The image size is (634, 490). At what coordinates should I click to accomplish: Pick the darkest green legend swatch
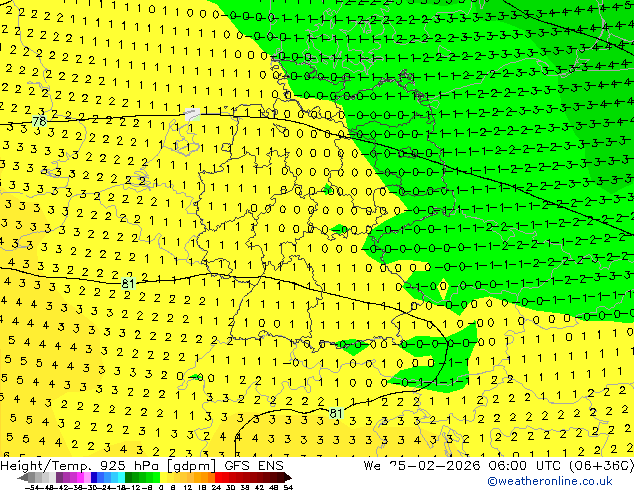(129, 477)
